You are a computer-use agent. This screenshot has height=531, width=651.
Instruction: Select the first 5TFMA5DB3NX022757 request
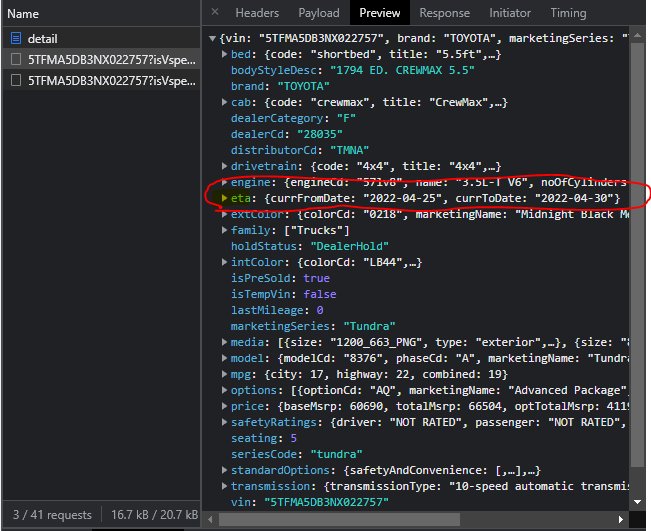point(101,59)
